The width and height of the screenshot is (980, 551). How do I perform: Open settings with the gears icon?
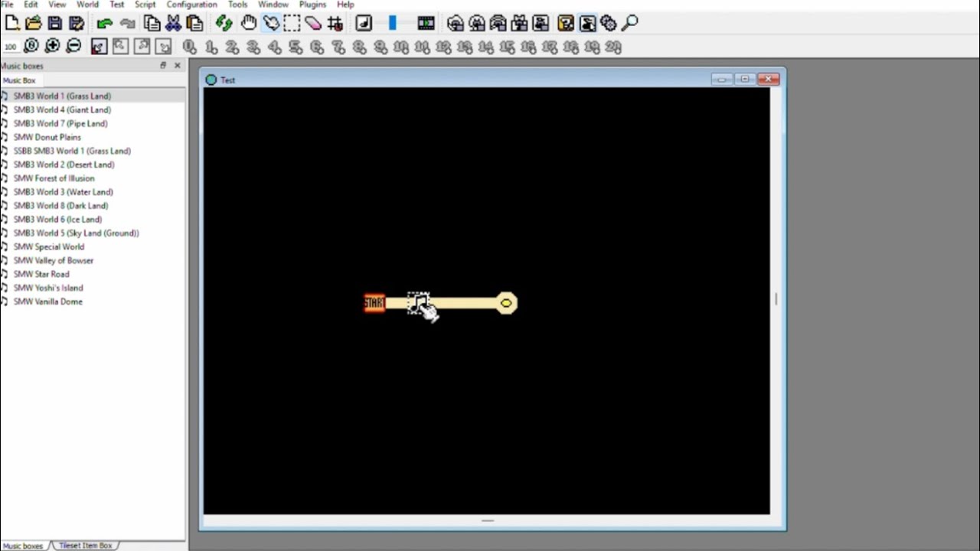click(x=609, y=23)
